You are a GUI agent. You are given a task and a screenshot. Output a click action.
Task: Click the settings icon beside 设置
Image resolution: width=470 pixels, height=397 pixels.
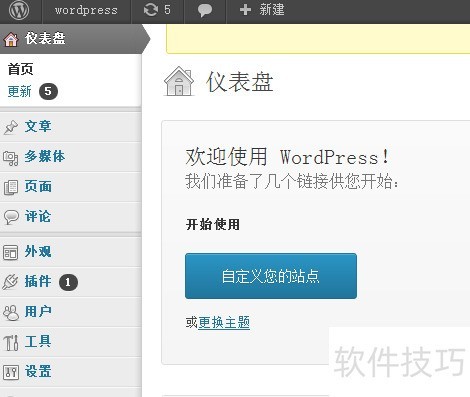[x=11, y=372]
